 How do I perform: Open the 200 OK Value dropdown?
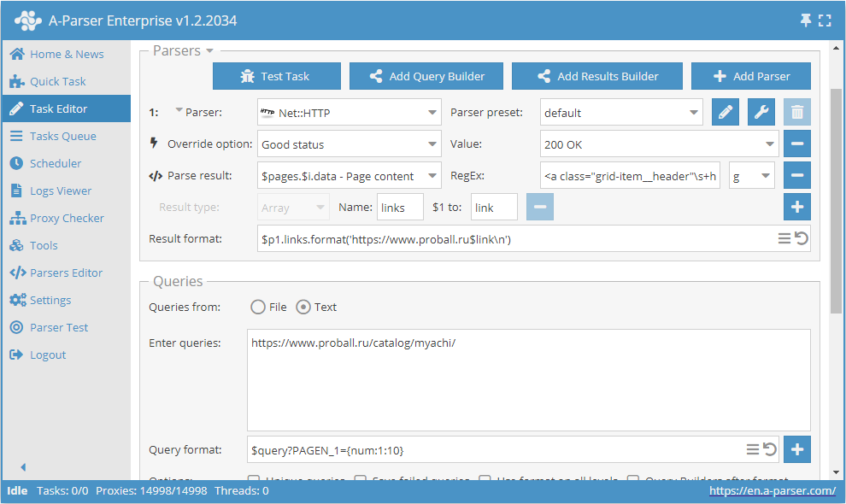[659, 144]
